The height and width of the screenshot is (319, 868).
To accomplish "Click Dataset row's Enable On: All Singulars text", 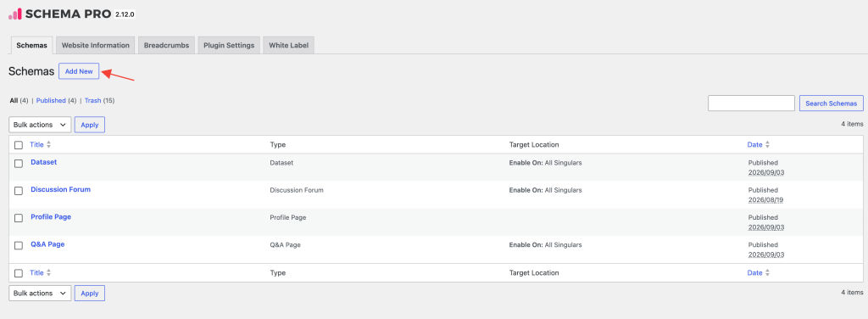I will pos(545,163).
